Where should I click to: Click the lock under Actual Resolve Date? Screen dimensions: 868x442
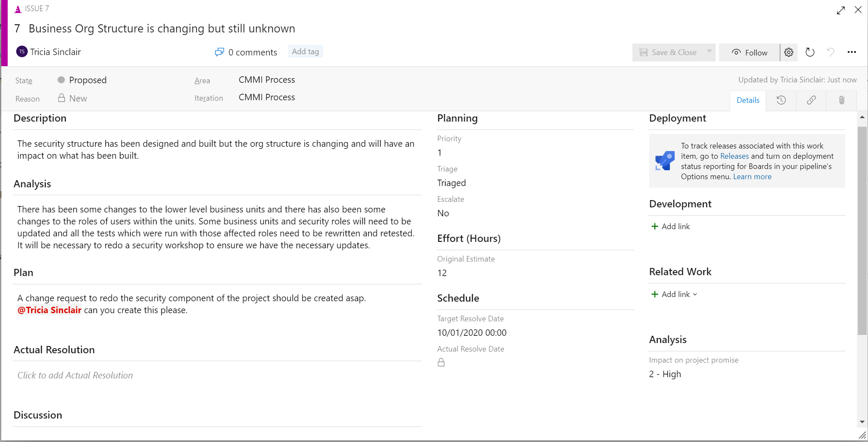[442, 362]
